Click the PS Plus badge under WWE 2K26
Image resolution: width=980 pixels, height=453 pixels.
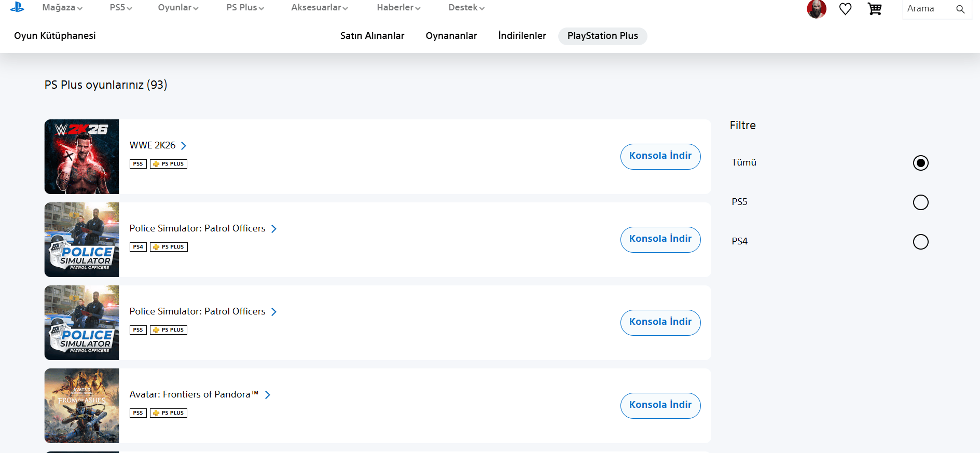169,164
